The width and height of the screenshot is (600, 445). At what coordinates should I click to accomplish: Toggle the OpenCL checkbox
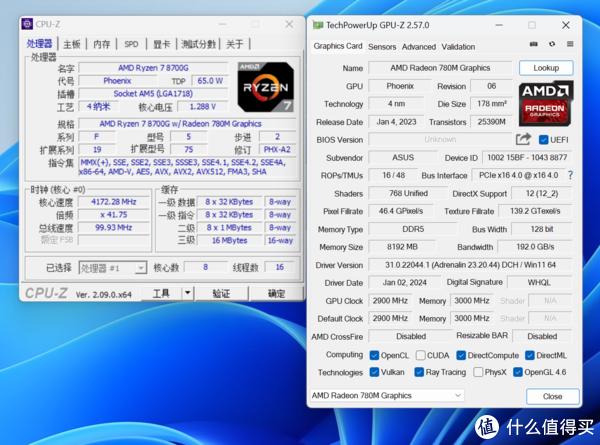(x=374, y=355)
